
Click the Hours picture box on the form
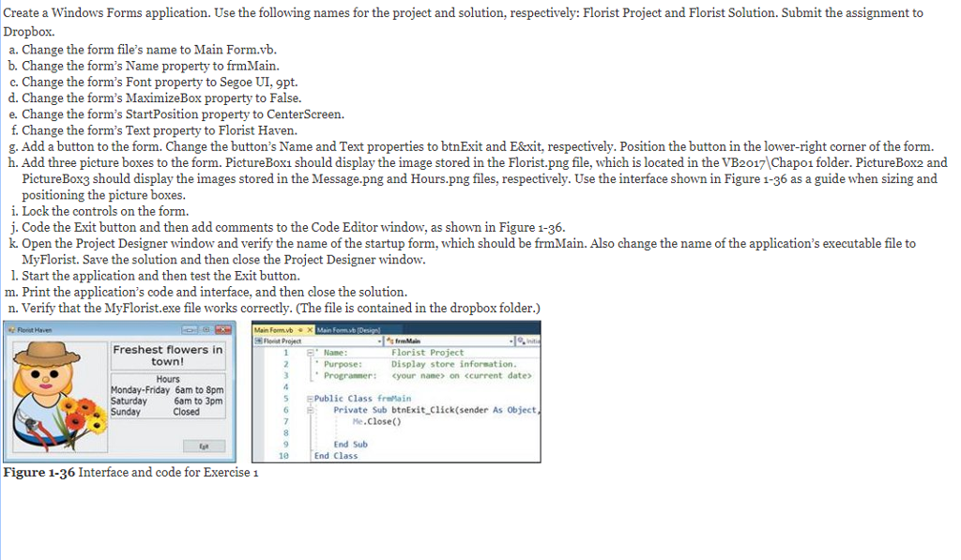[x=167, y=395]
